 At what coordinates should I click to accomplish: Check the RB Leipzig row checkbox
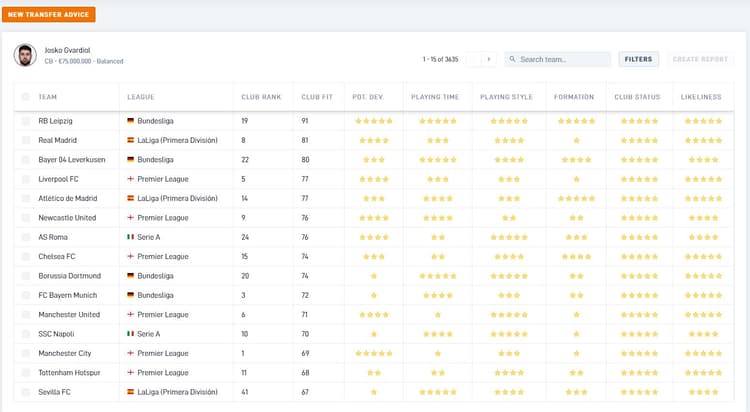point(26,121)
